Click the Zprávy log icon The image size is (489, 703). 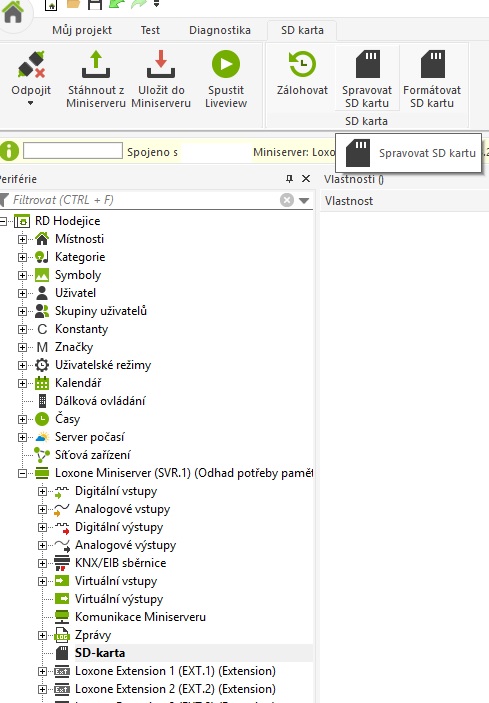pos(62,635)
